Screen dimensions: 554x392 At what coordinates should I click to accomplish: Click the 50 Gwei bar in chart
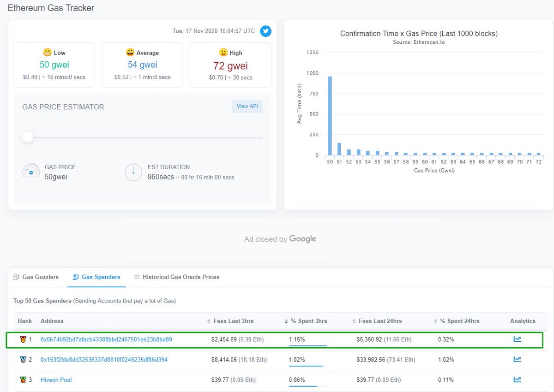point(330,116)
